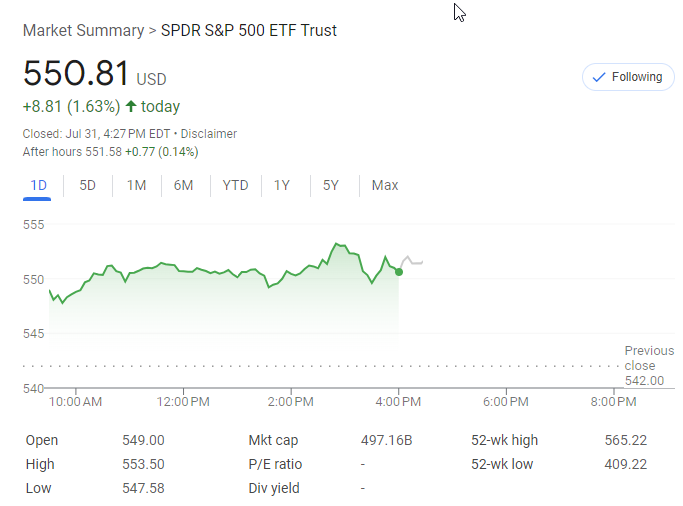The width and height of the screenshot is (683, 506).
Task: Switch to the Max range tab
Action: [385, 185]
